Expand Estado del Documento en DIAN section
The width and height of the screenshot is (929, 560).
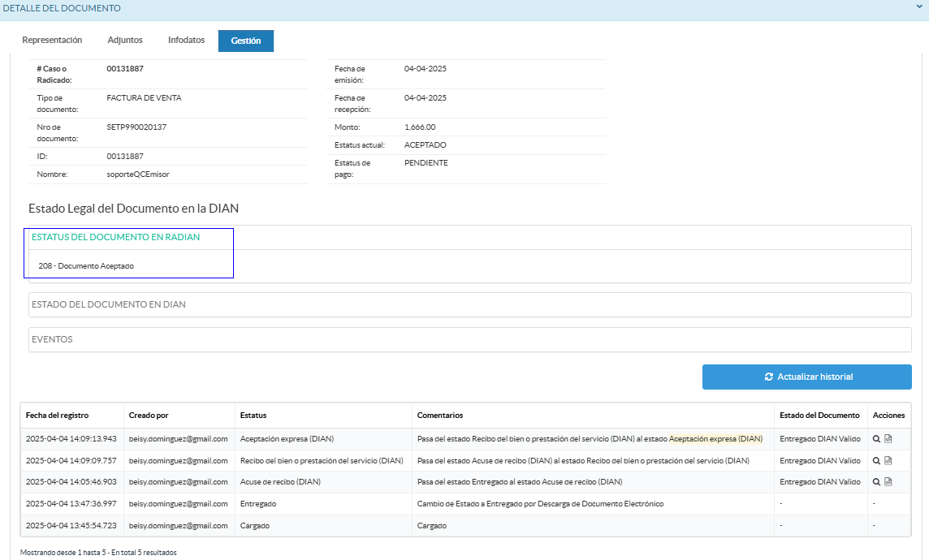click(108, 304)
